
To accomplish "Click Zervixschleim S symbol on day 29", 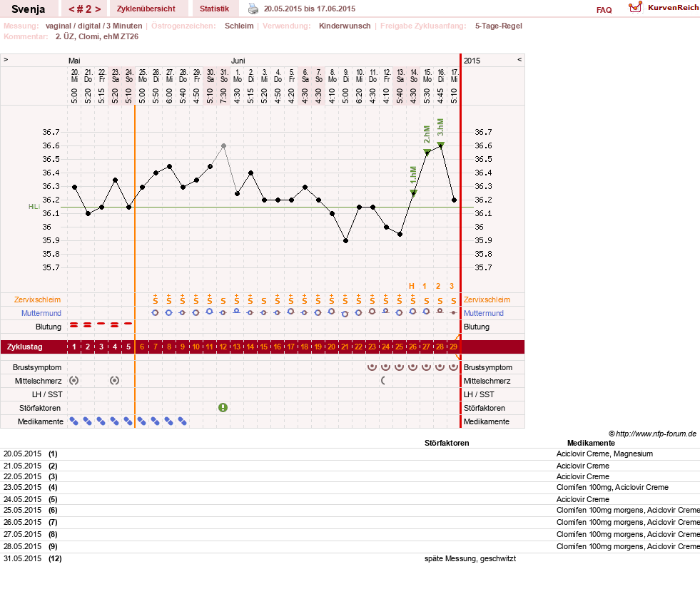I will 454,301.
